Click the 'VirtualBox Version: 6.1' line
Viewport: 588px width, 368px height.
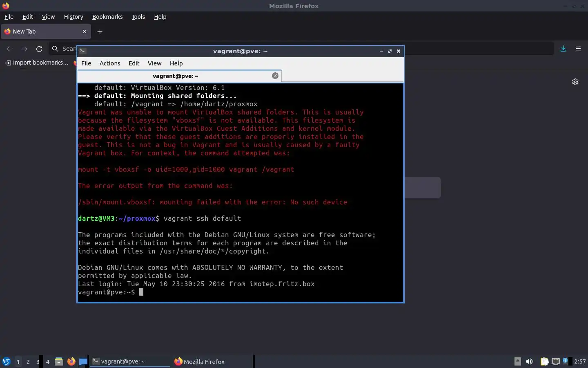tap(159, 88)
